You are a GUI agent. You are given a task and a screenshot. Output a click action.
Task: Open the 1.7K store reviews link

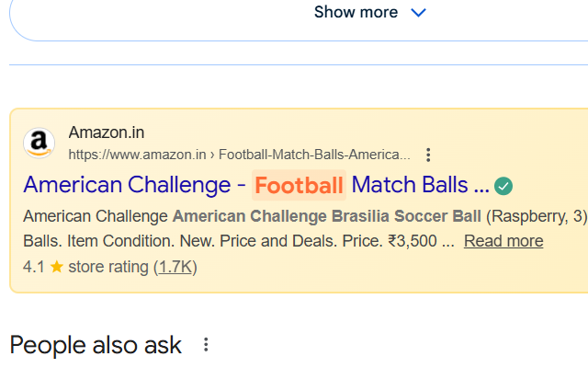(x=175, y=267)
